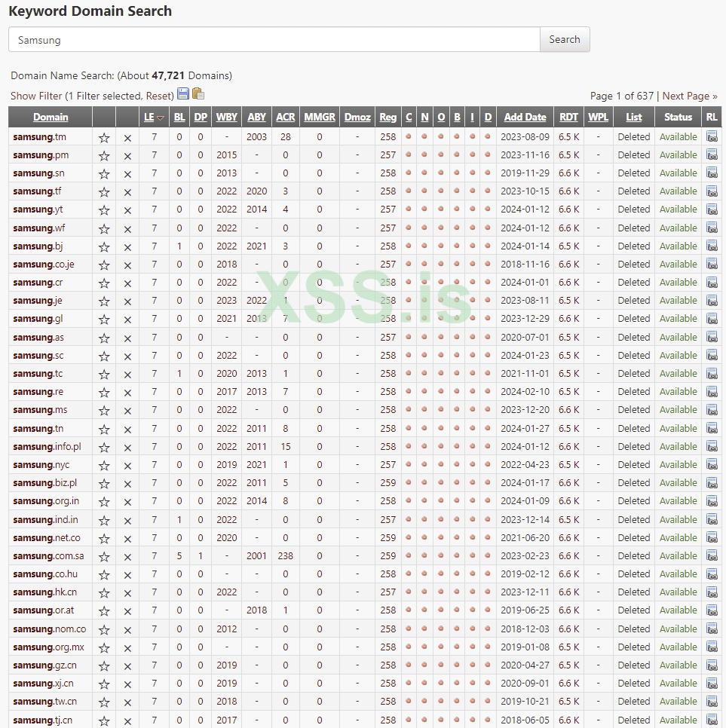Sort by the Add Date column header
Screen dimensions: 726x728
point(525,117)
